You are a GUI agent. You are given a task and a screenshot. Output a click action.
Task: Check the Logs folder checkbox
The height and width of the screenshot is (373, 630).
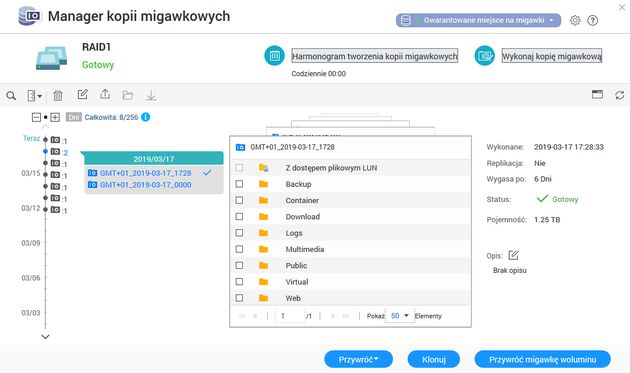tap(239, 233)
